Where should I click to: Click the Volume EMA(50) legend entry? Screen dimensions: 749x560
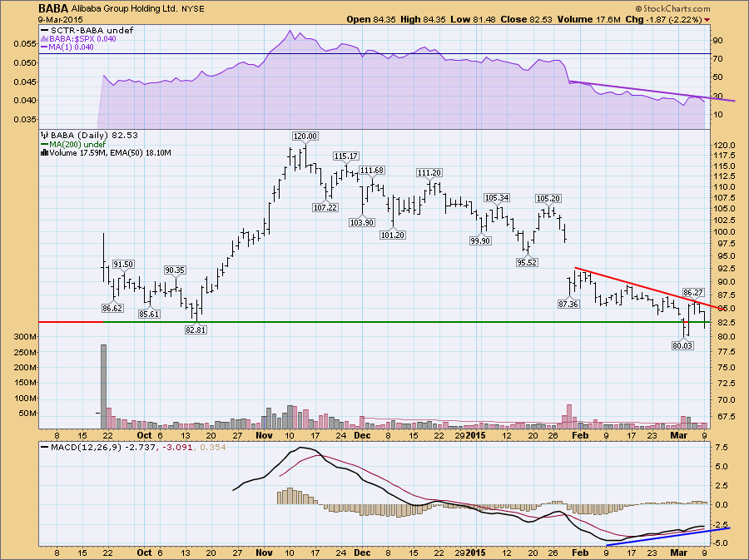coord(92,152)
